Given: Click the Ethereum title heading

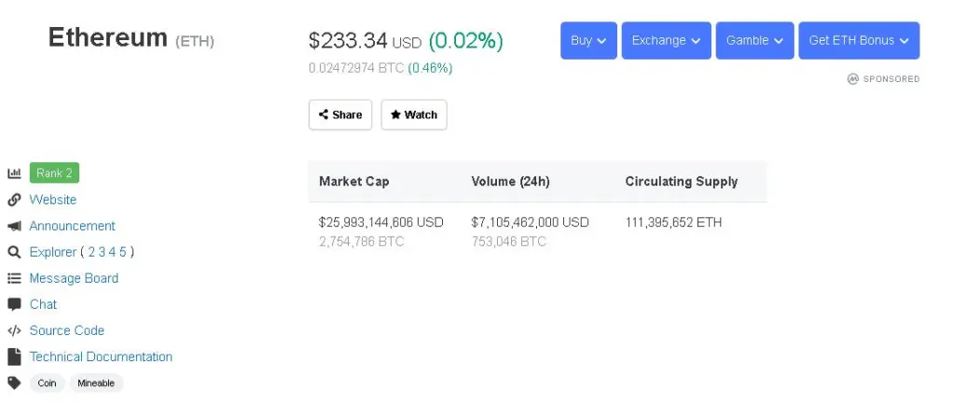Looking at the screenshot, I should tap(107, 37).
